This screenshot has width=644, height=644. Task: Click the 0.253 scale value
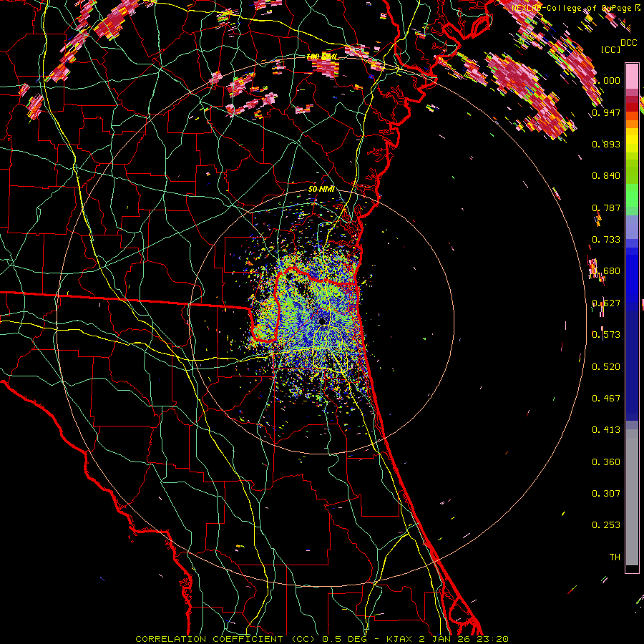point(606,525)
